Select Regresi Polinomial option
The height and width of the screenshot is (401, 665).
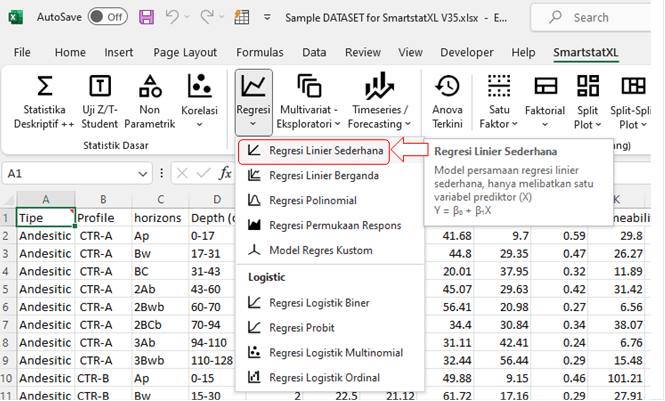(x=313, y=200)
